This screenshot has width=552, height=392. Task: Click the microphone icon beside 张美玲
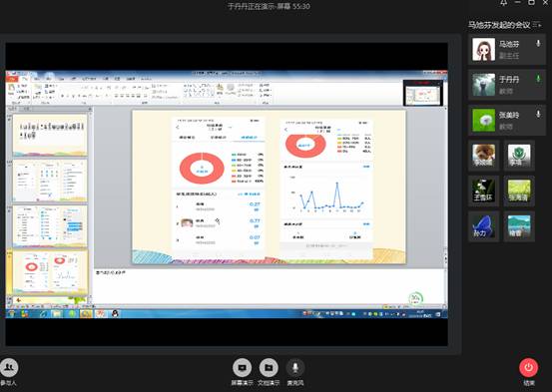(538, 114)
